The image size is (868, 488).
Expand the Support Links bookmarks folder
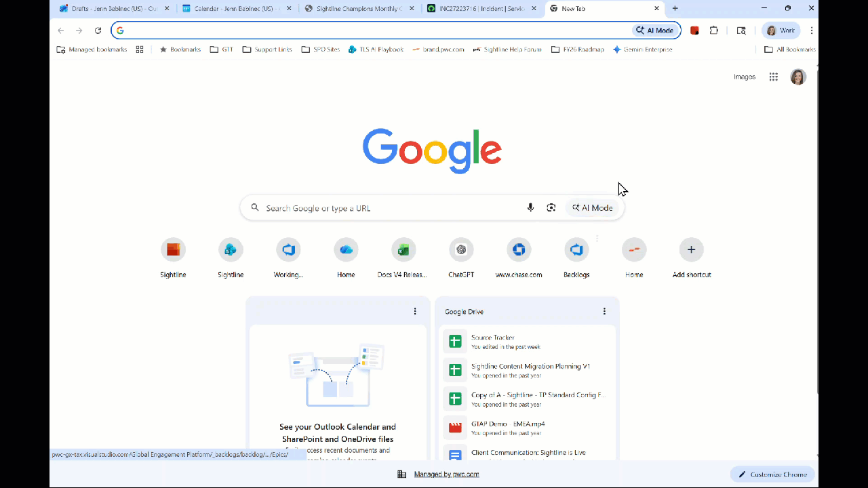[267, 49]
